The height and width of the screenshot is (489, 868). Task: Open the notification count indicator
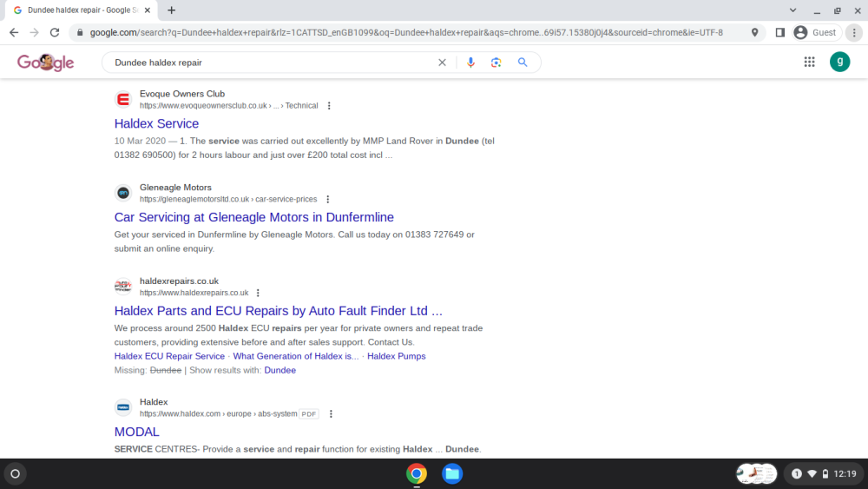(797, 473)
